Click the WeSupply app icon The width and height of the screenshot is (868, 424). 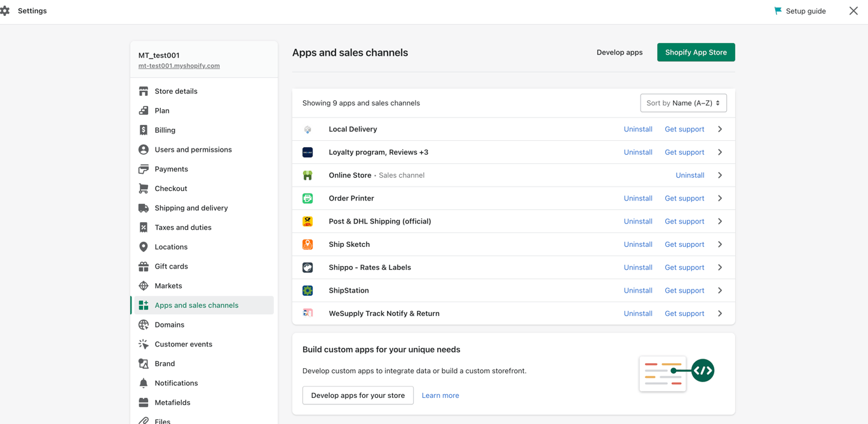tap(308, 314)
